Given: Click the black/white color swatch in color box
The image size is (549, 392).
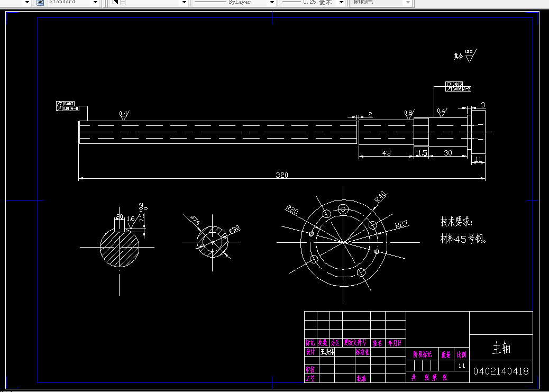Looking at the screenshot, I should 115,3.
